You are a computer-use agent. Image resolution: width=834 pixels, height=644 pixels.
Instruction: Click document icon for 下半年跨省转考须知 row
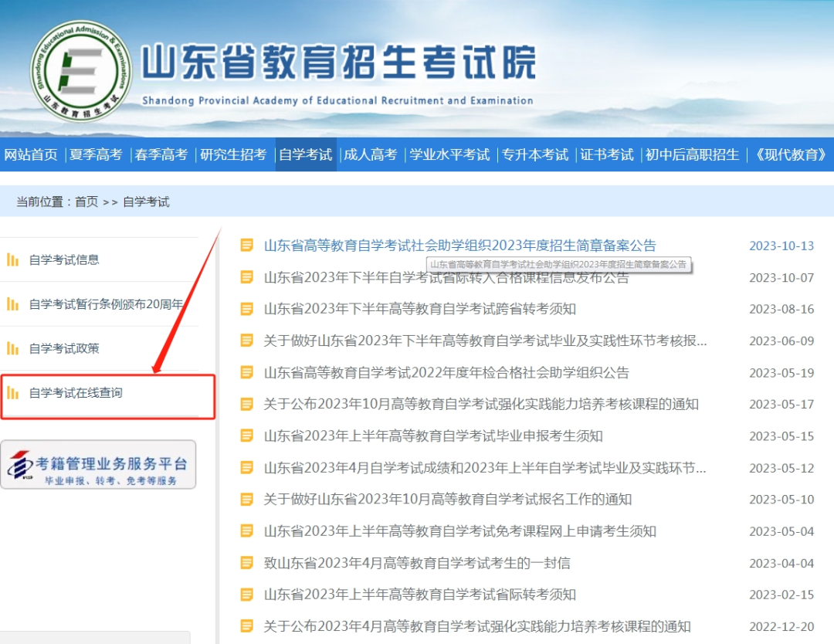pyautogui.click(x=247, y=308)
